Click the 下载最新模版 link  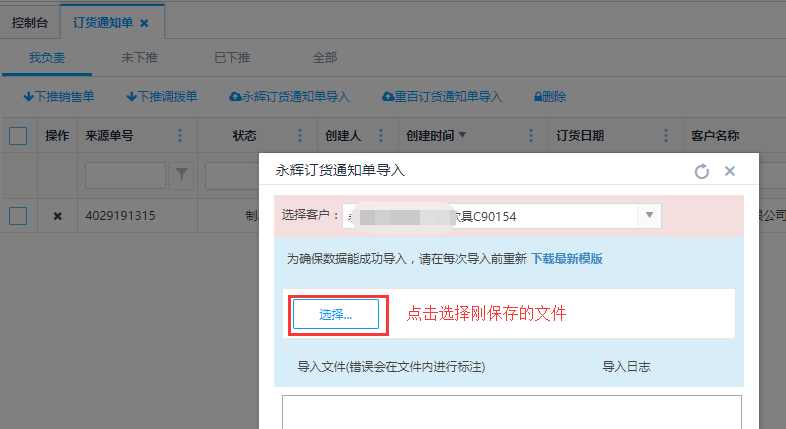click(566, 258)
